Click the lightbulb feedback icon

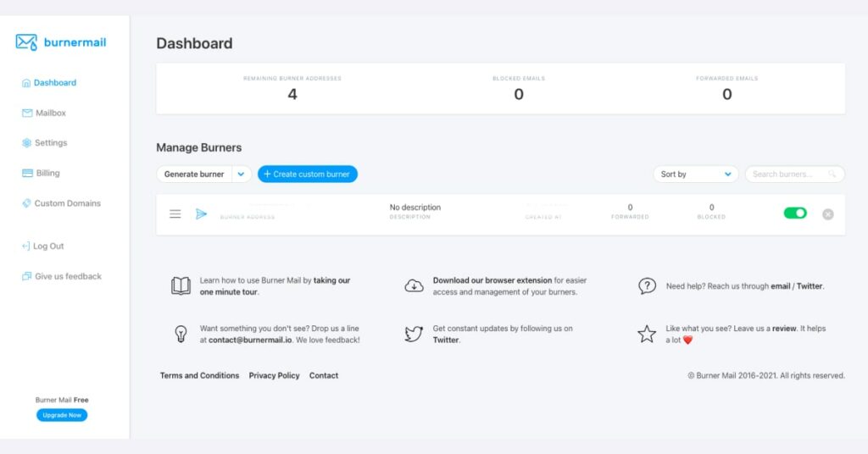click(x=181, y=334)
